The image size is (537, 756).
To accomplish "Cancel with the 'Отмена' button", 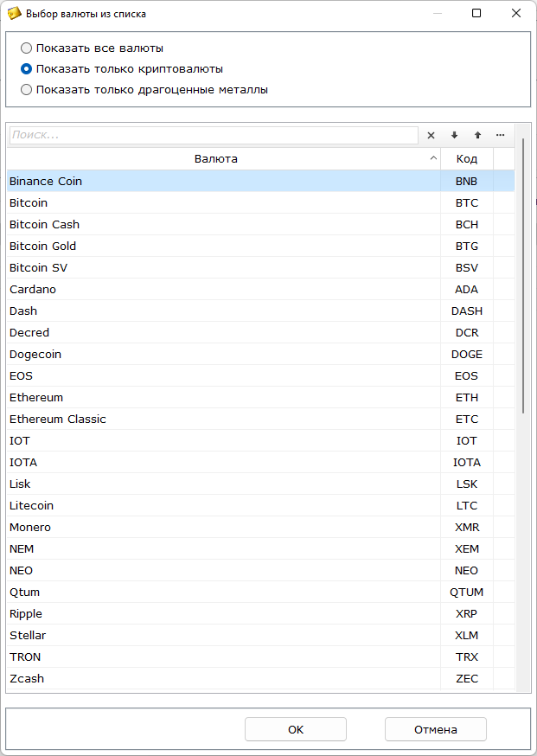I will point(435,729).
